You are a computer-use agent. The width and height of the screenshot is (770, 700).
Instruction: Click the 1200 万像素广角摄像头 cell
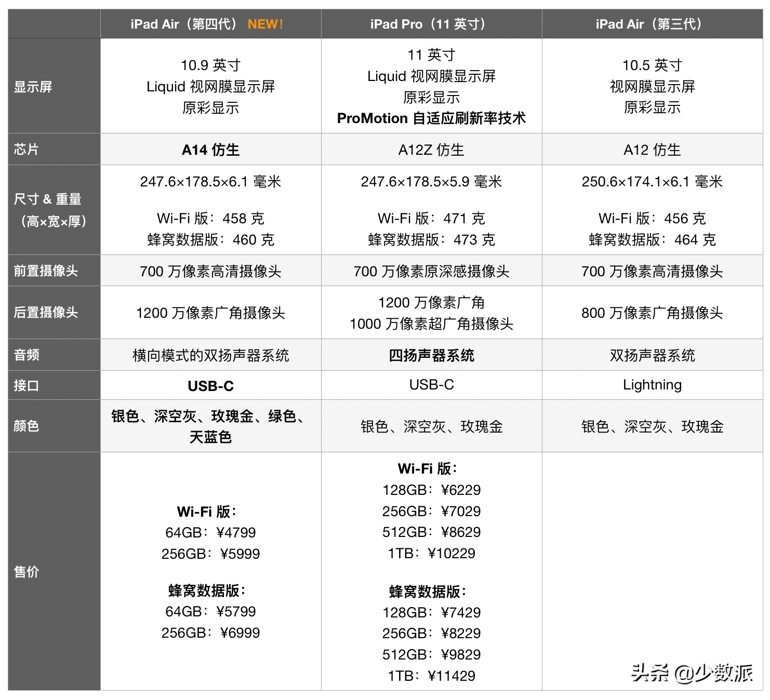pyautogui.click(x=210, y=313)
